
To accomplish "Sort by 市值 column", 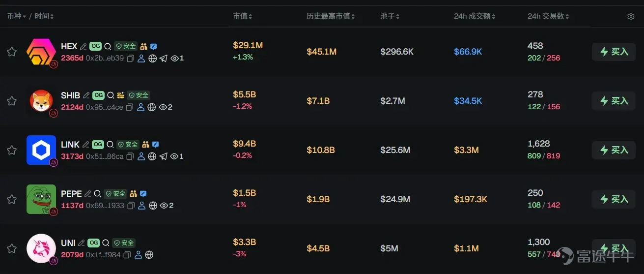I will coord(243,16).
